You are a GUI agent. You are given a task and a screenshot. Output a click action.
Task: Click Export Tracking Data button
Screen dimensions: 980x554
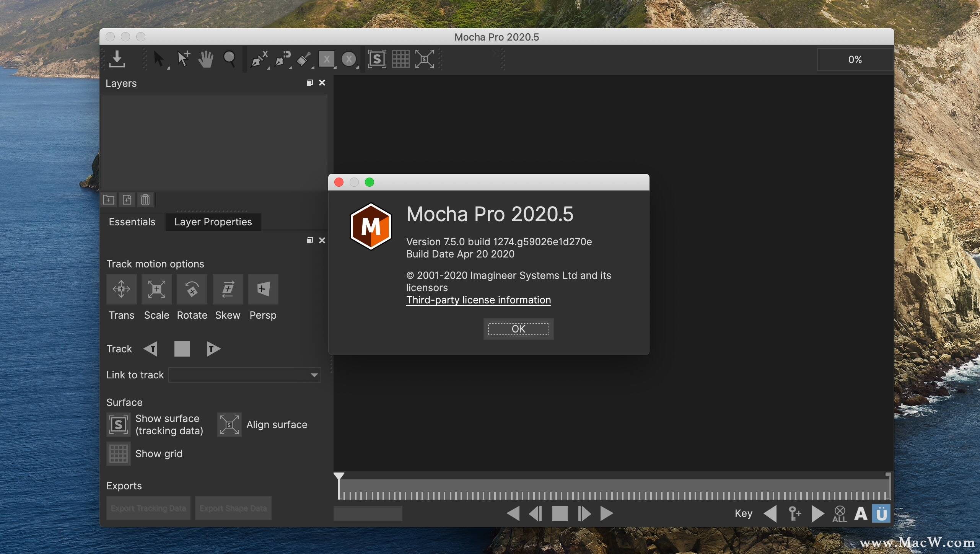tap(148, 508)
